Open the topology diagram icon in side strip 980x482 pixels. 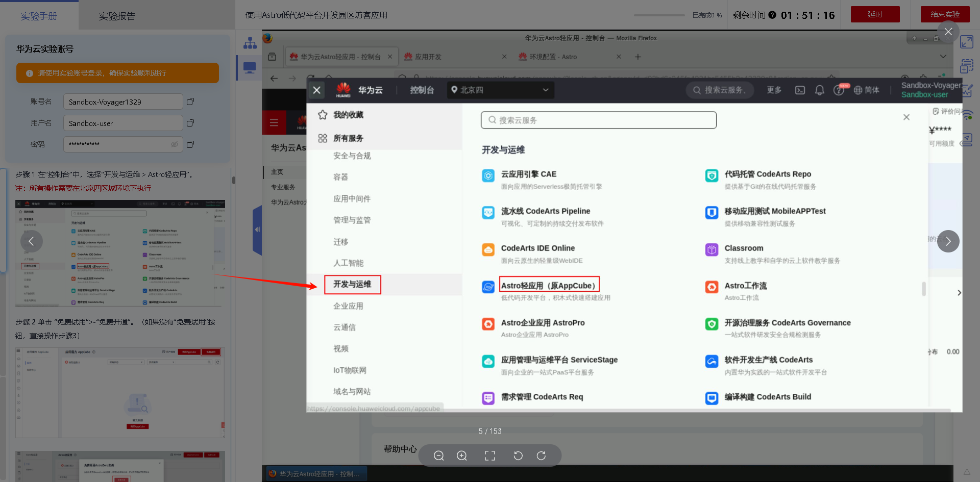coord(250,43)
